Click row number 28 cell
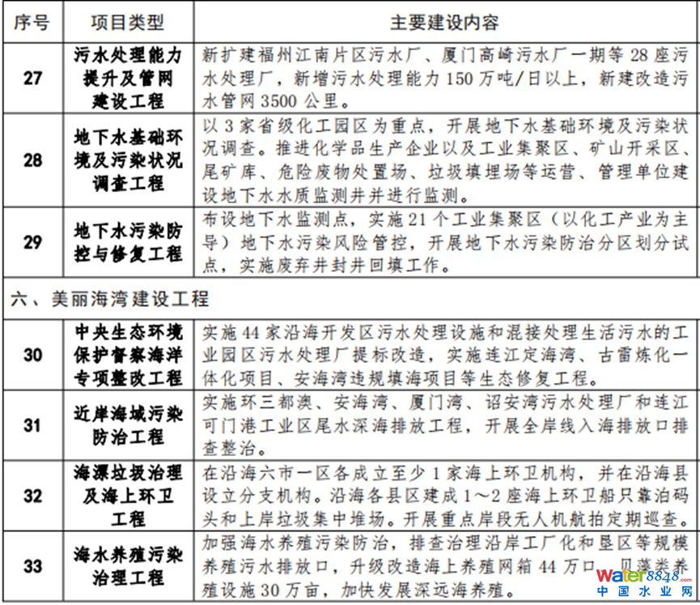The width and height of the screenshot is (700, 605). (32, 160)
